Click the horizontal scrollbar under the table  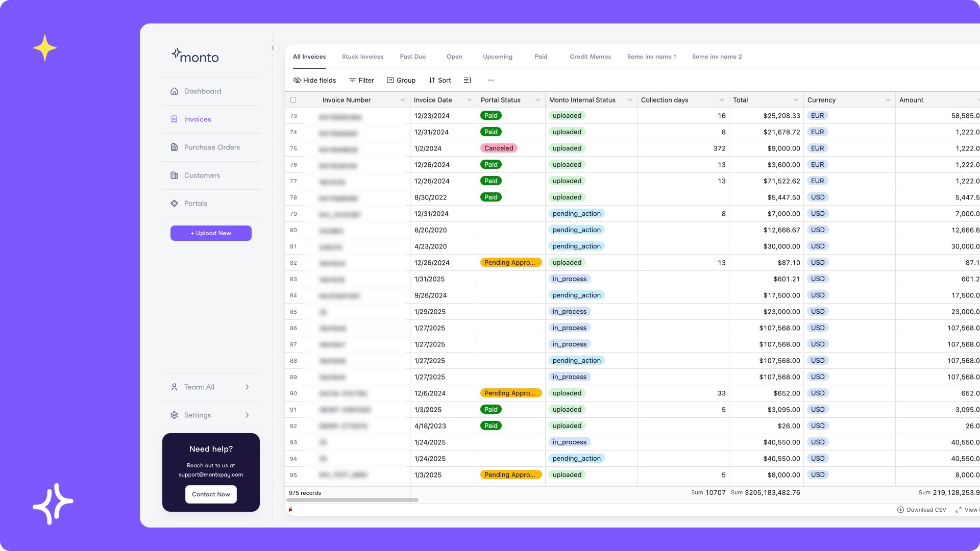point(352,500)
